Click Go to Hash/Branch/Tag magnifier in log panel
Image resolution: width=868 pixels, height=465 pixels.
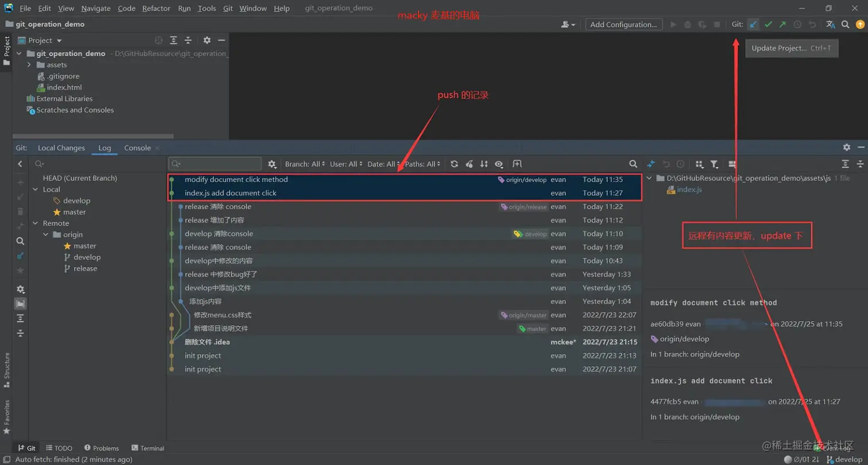(x=633, y=165)
